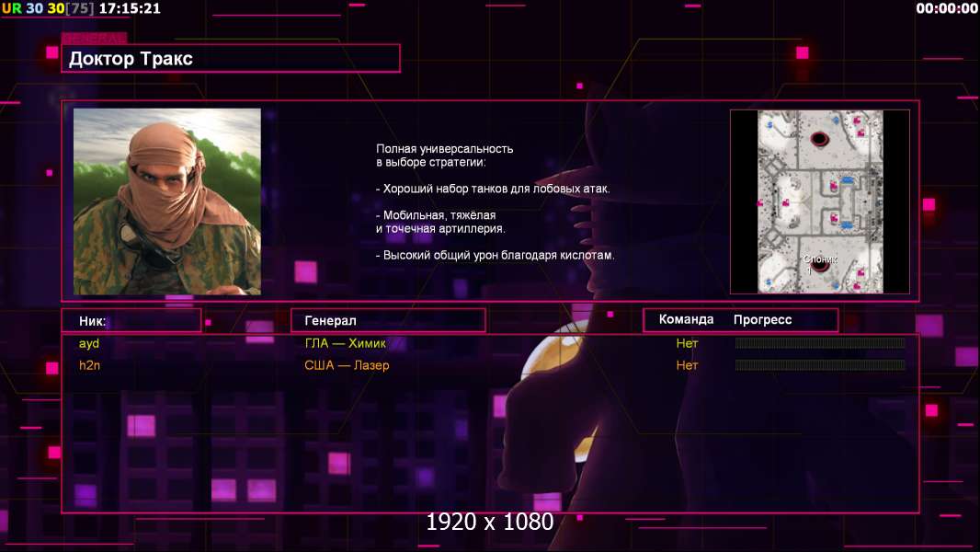Select player h2n in the list

pyautogui.click(x=89, y=365)
